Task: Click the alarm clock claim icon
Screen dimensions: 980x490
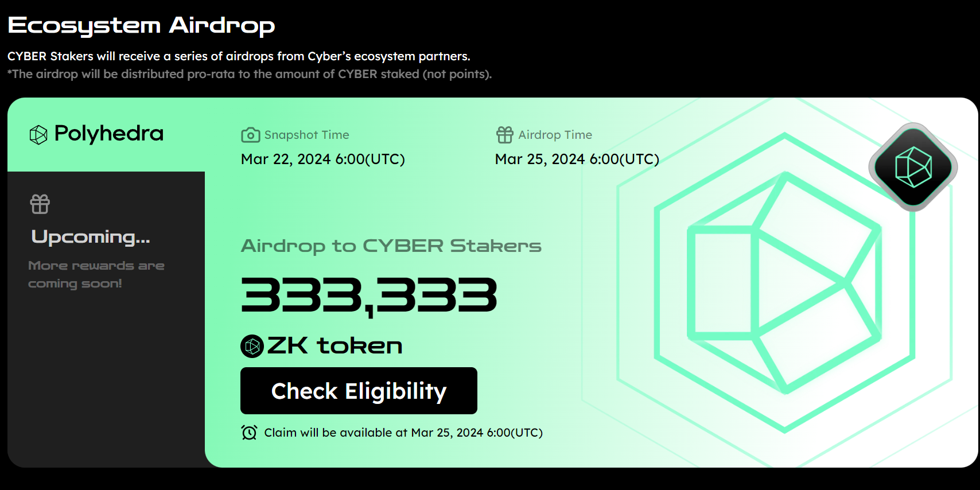Action: pos(249,432)
